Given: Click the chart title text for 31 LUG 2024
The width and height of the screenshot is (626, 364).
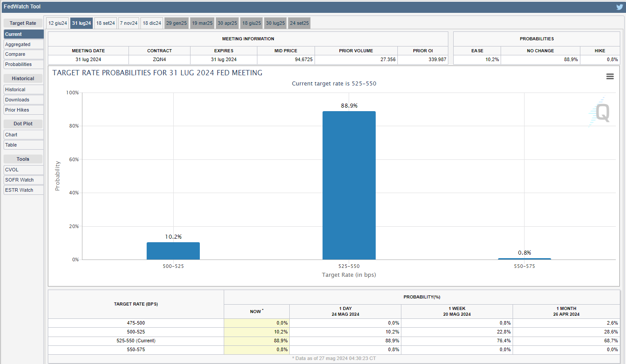Looking at the screenshot, I should 157,73.
